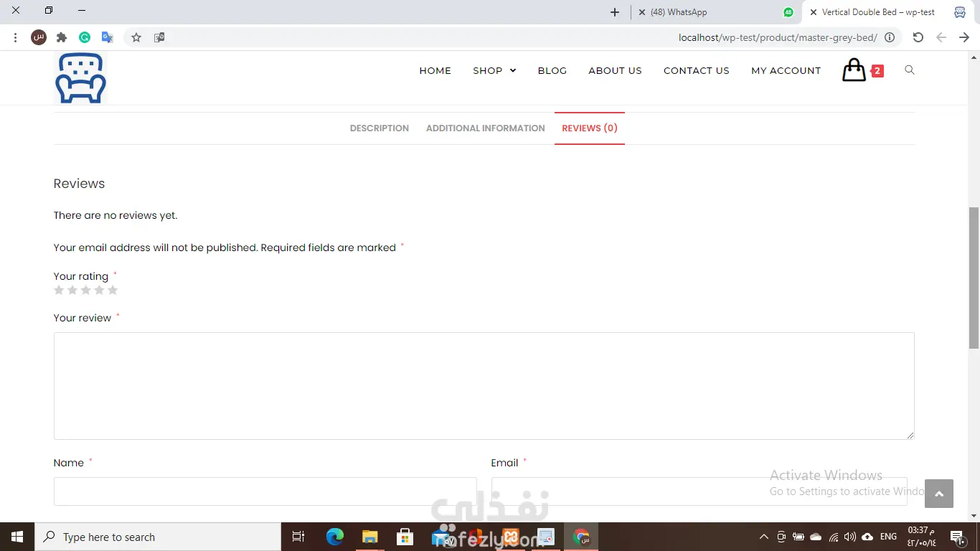Open the site search magnifier
Image resolution: width=980 pixels, height=551 pixels.
point(910,70)
